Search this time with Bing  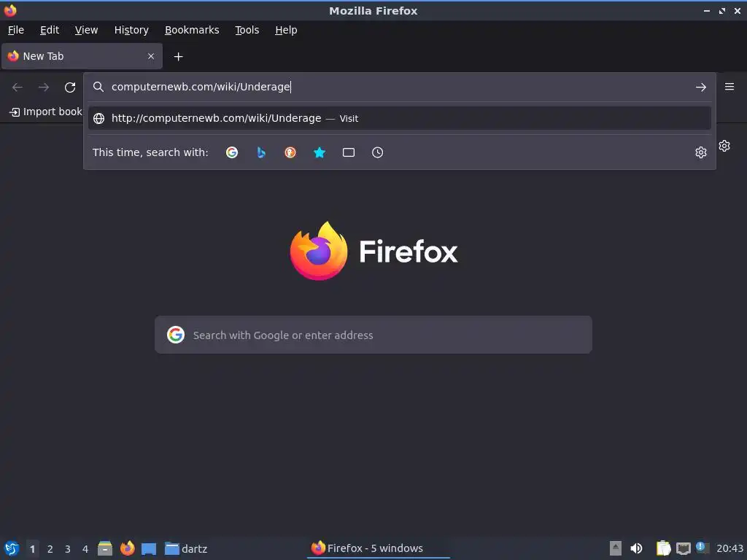[x=261, y=152]
